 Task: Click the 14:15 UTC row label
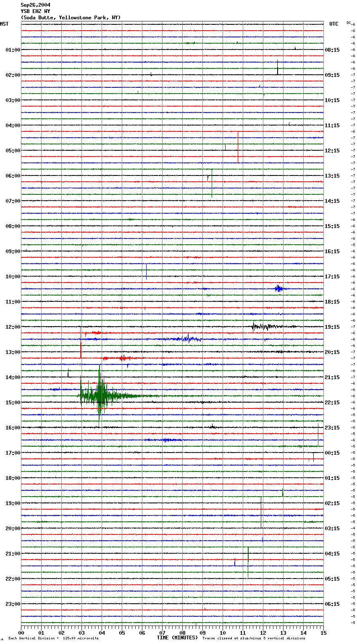point(332,201)
